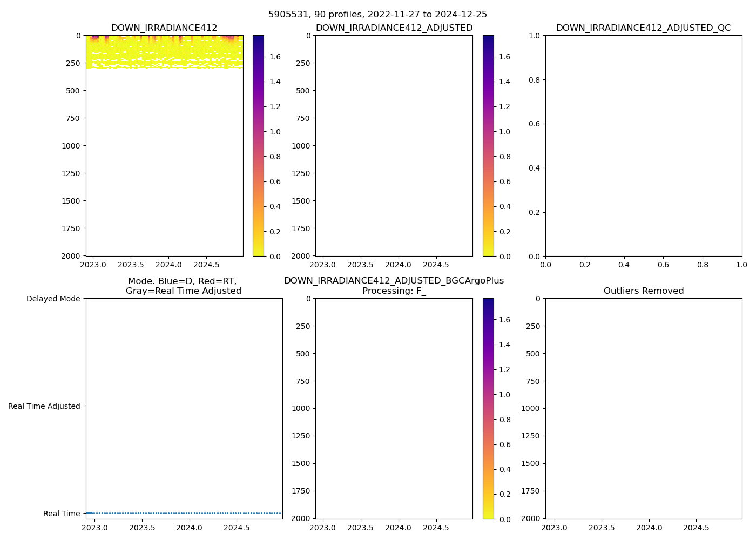Click the 'Real Time' y-axis label
Screen dimensions: 756x540
[x=62, y=514]
